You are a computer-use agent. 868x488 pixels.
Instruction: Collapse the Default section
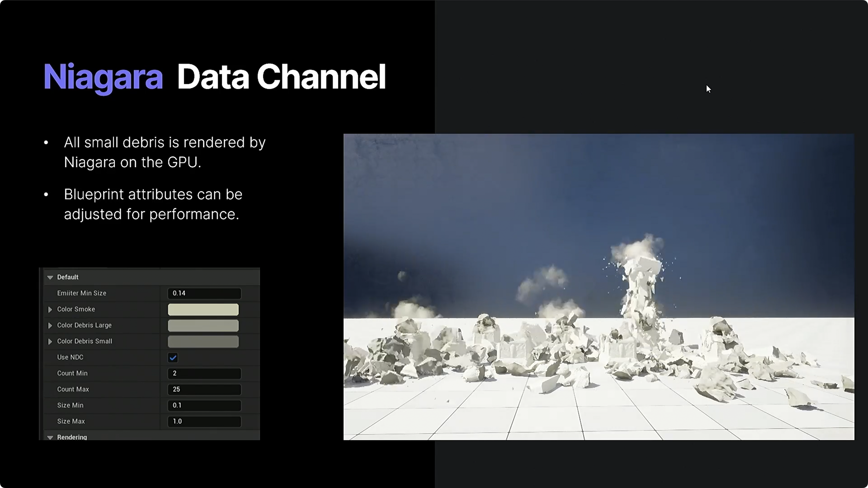click(x=50, y=277)
